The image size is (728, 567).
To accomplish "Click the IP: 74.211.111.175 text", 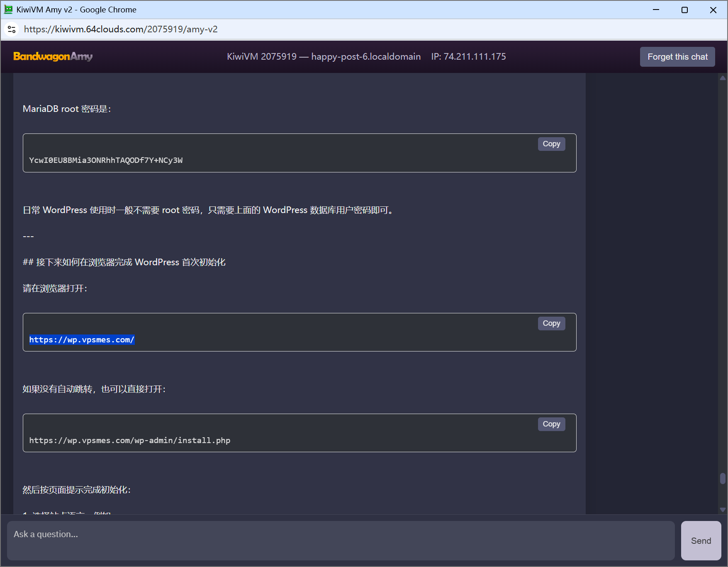I will (x=468, y=56).
